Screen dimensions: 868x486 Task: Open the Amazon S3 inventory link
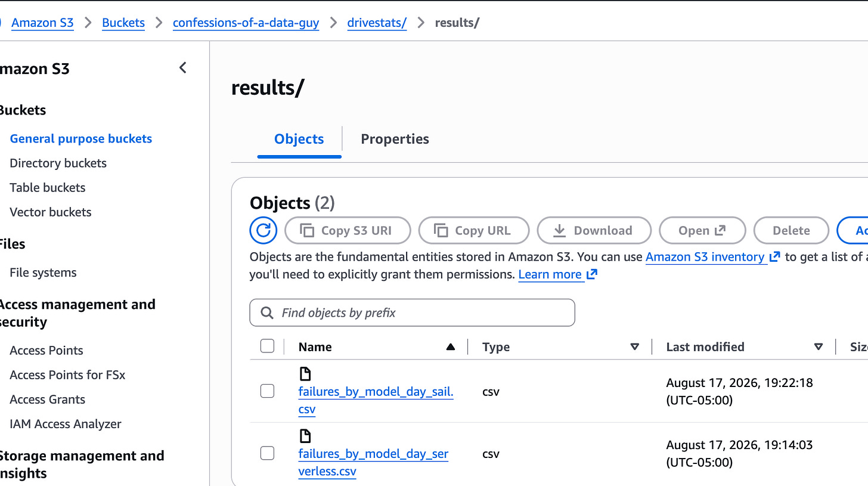pos(712,256)
